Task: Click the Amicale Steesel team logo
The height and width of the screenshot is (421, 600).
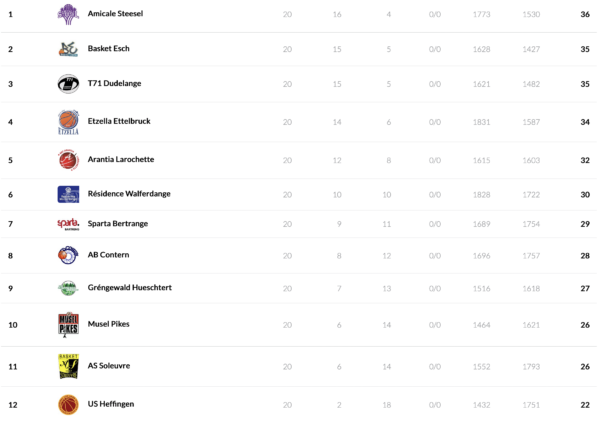Action: point(68,15)
